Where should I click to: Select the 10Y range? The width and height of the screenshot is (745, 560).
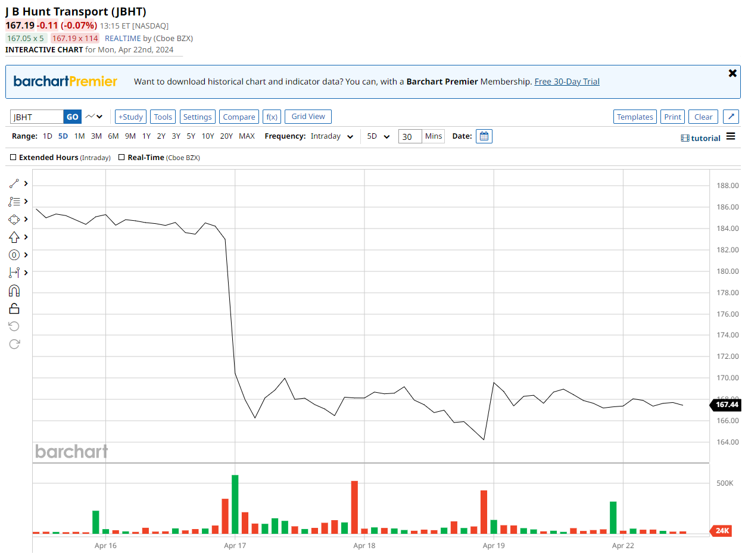(208, 136)
